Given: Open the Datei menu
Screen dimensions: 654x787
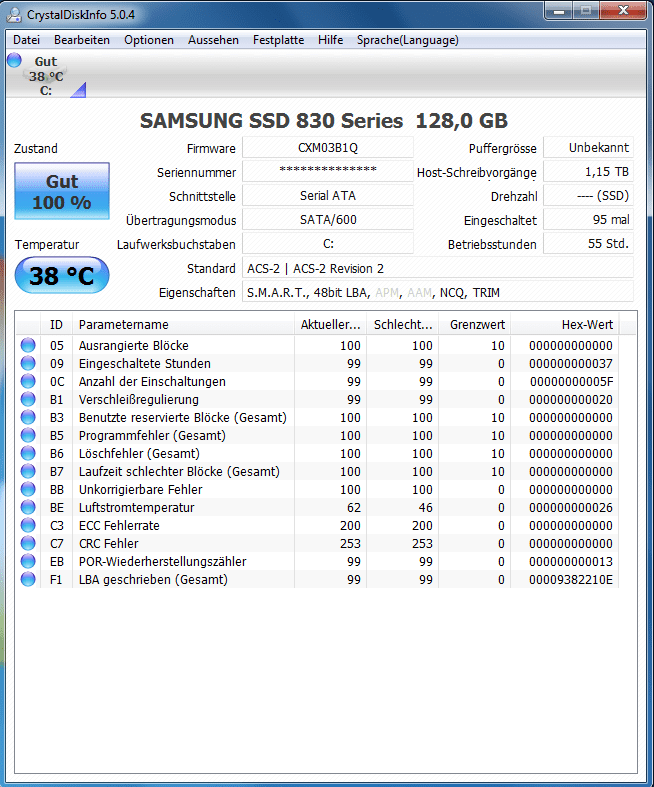Looking at the screenshot, I should pyautogui.click(x=26, y=40).
